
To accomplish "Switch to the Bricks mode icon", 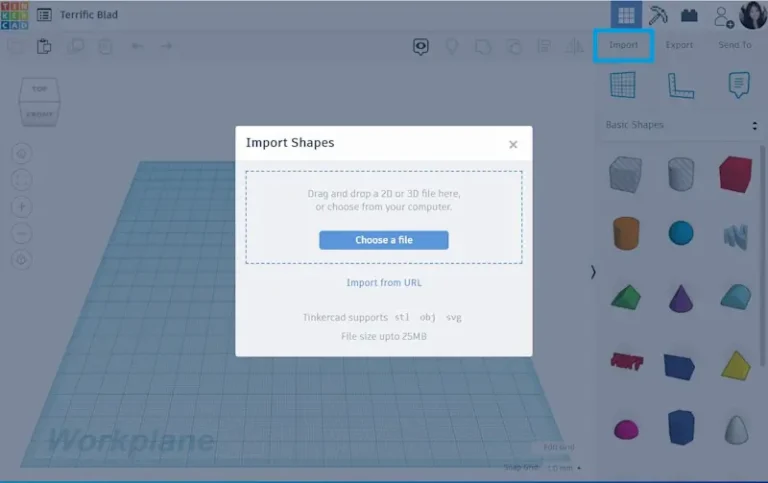I will [689, 15].
